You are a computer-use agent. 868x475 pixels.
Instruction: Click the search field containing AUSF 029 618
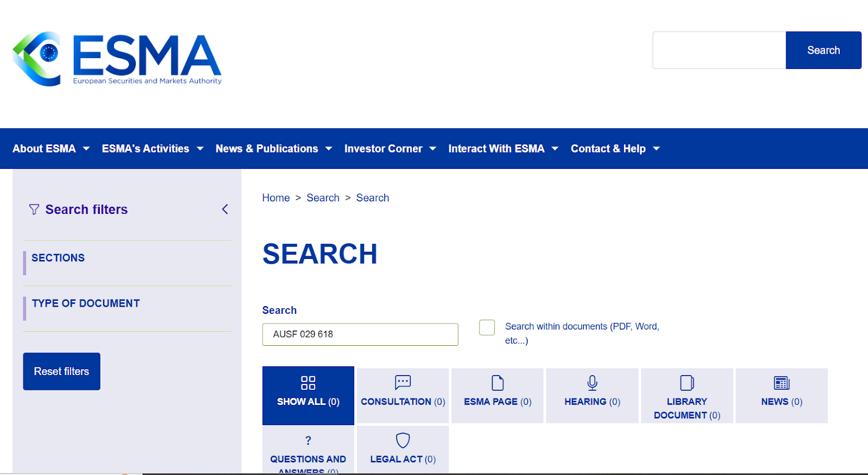[360, 334]
